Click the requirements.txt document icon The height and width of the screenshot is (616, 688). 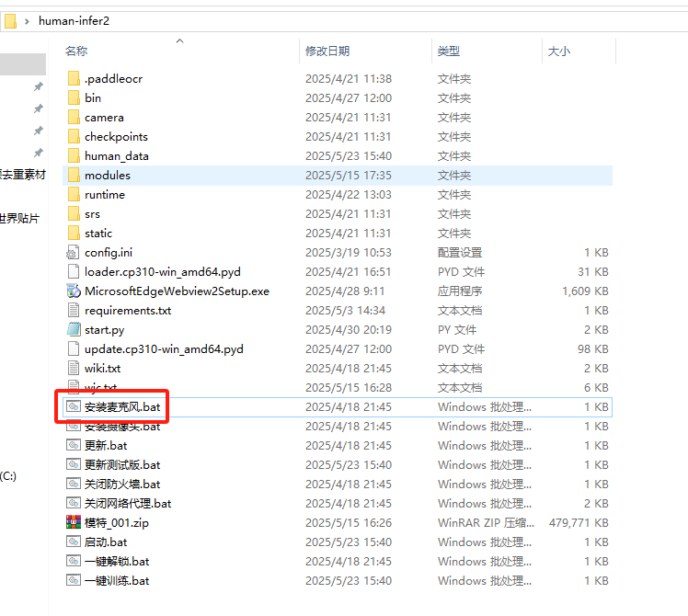point(74,310)
